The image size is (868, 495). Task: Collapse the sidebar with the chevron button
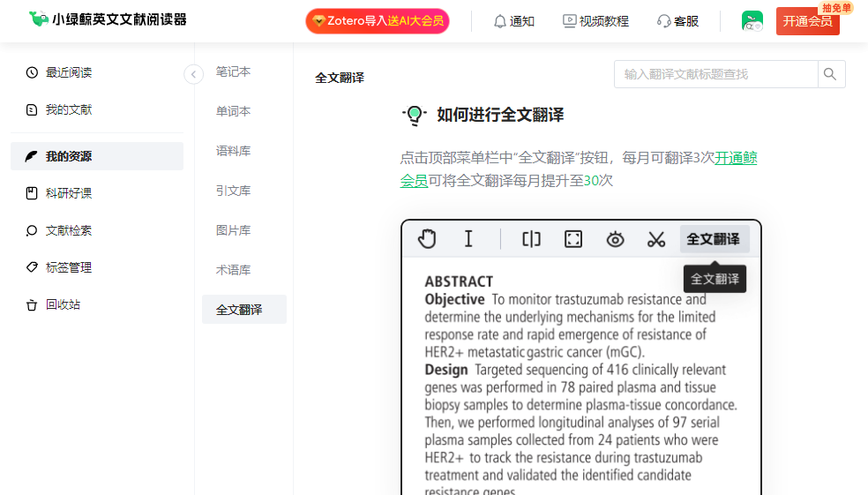click(194, 73)
